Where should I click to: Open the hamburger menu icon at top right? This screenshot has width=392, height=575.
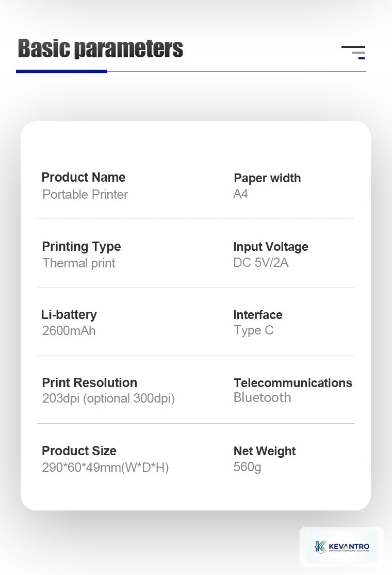(353, 53)
